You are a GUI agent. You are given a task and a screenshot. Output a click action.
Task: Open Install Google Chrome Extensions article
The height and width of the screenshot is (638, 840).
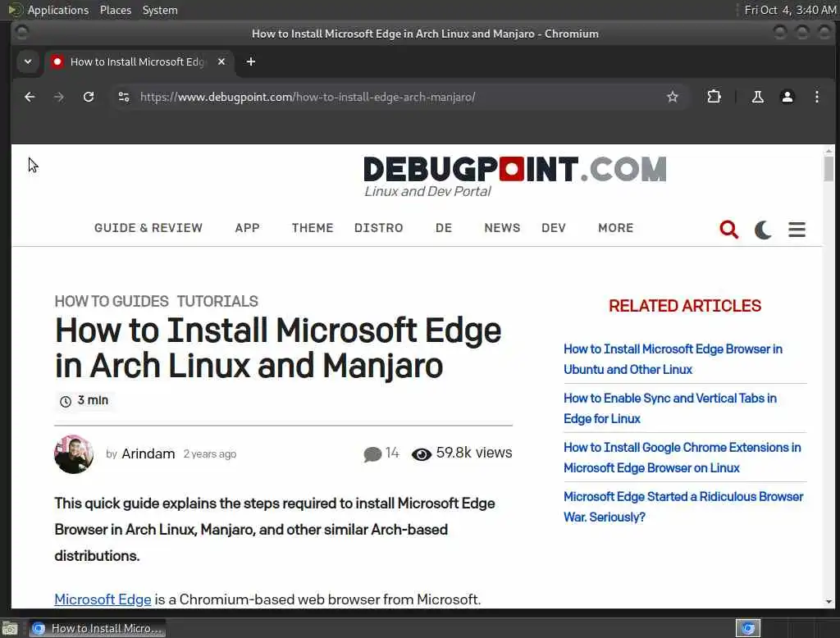pos(682,458)
